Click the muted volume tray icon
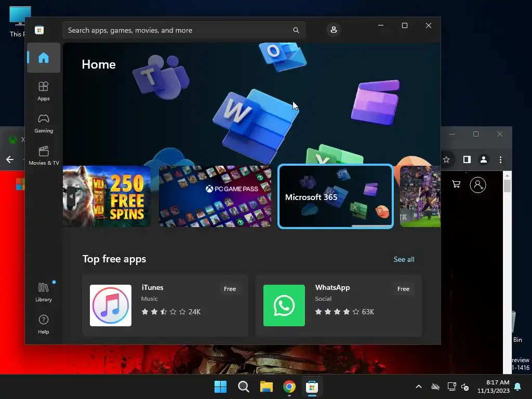This screenshot has width=532, height=399. click(465, 387)
